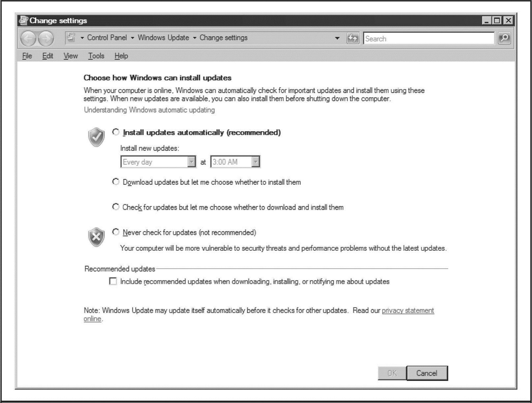Viewport: 532px width, 403px height.
Task: Click the green checkmark shield icon
Action: (x=96, y=137)
